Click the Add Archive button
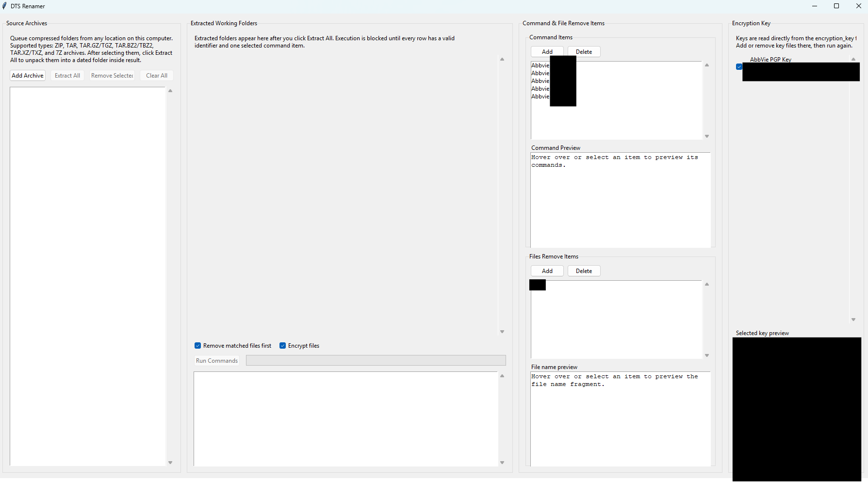 (x=28, y=76)
